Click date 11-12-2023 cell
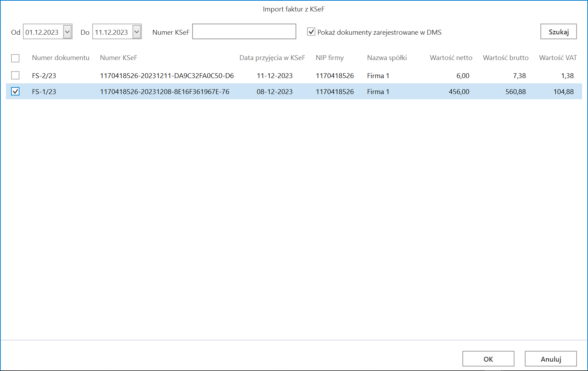This screenshot has width=588, height=371. (275, 76)
